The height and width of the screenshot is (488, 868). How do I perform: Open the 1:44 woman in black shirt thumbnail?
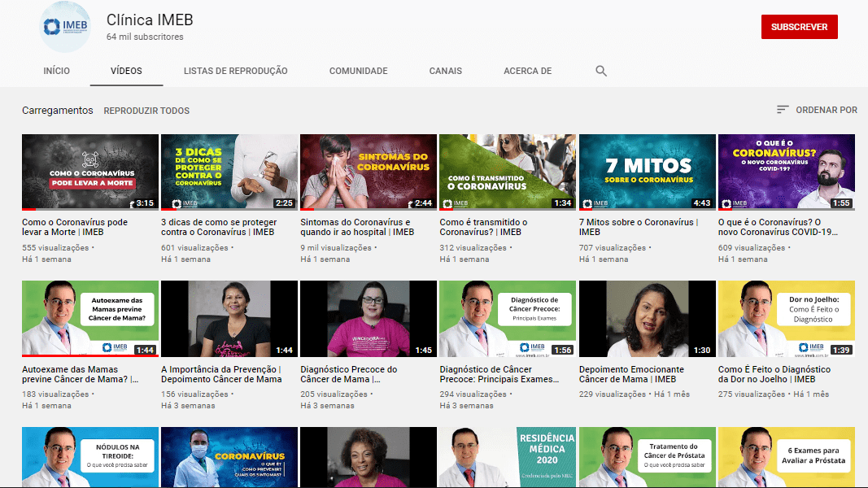tap(229, 319)
